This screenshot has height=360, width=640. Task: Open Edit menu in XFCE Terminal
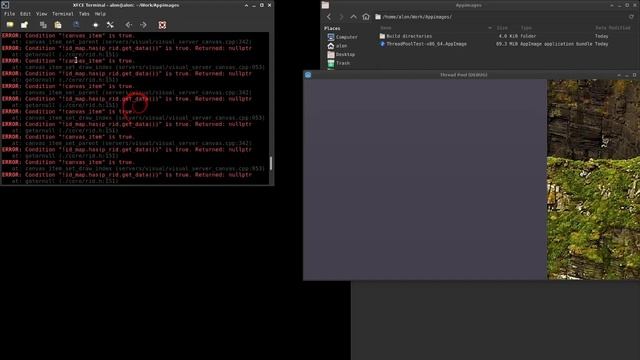[x=25, y=14]
